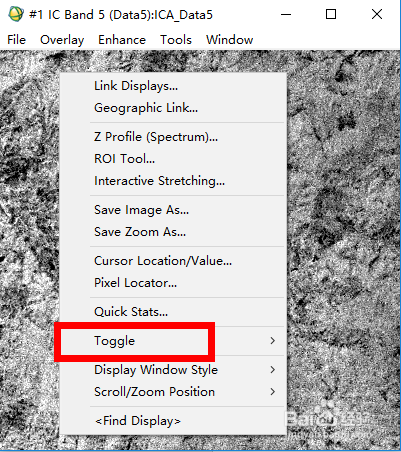Viewport: 401px width, 452px height.
Task: Click the <Find Display> entry
Action: [173, 421]
